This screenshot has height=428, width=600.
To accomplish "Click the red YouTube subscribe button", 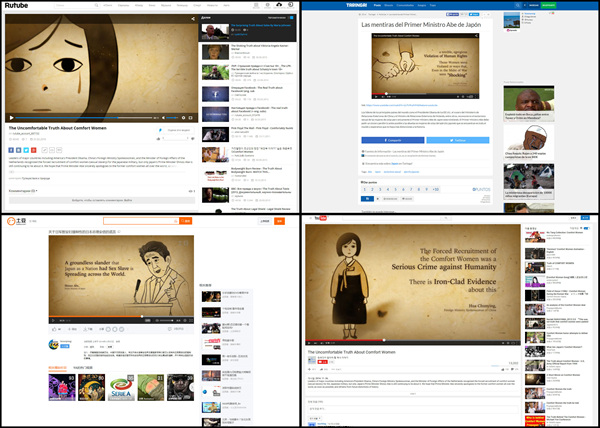I will point(323,361).
